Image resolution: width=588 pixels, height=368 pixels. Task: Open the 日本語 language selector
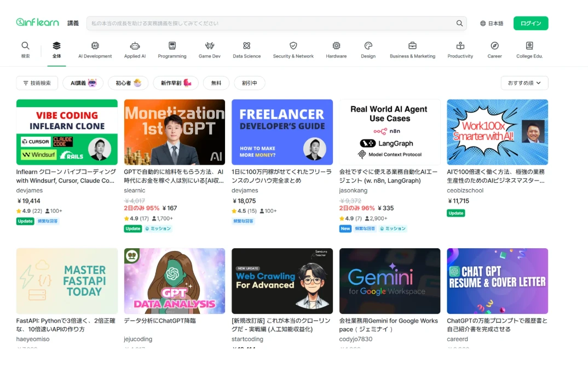(491, 24)
